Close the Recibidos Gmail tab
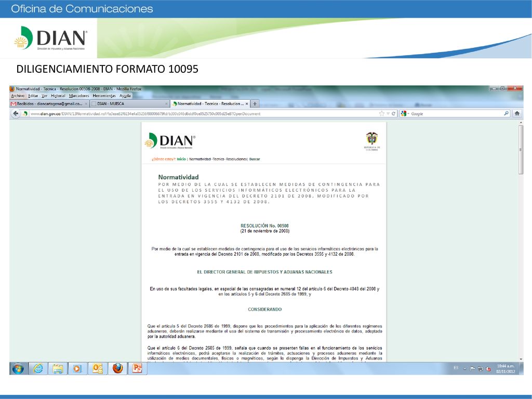The image size is (532, 399). point(86,104)
